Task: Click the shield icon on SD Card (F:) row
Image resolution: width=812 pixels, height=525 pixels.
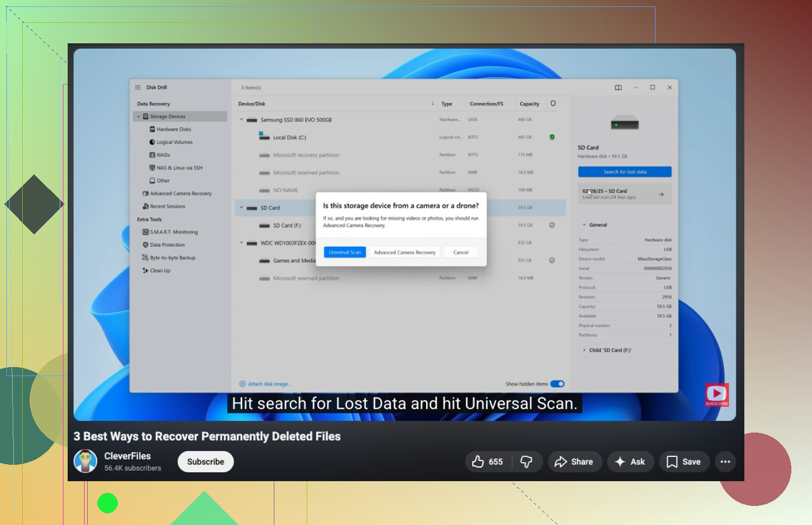Action: tap(552, 225)
